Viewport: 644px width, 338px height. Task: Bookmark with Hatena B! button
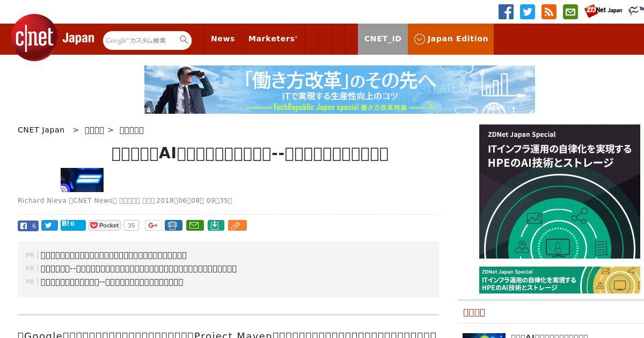pos(73,225)
